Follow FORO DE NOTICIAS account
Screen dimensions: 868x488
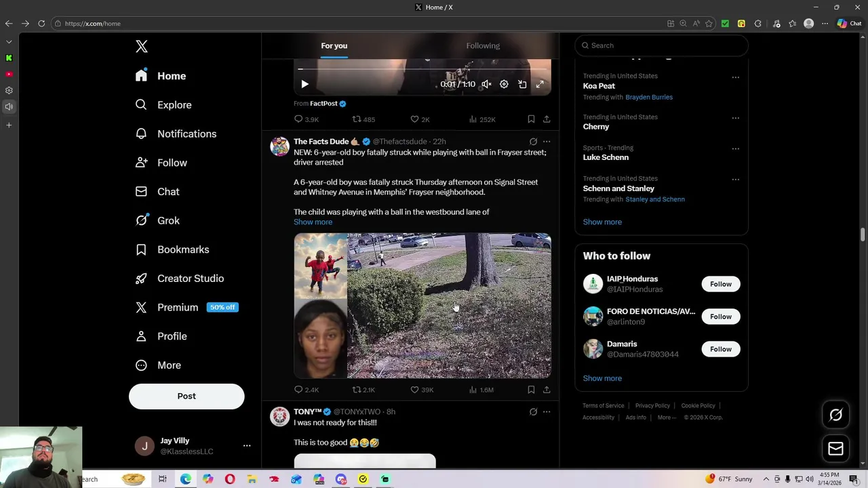coord(721,317)
